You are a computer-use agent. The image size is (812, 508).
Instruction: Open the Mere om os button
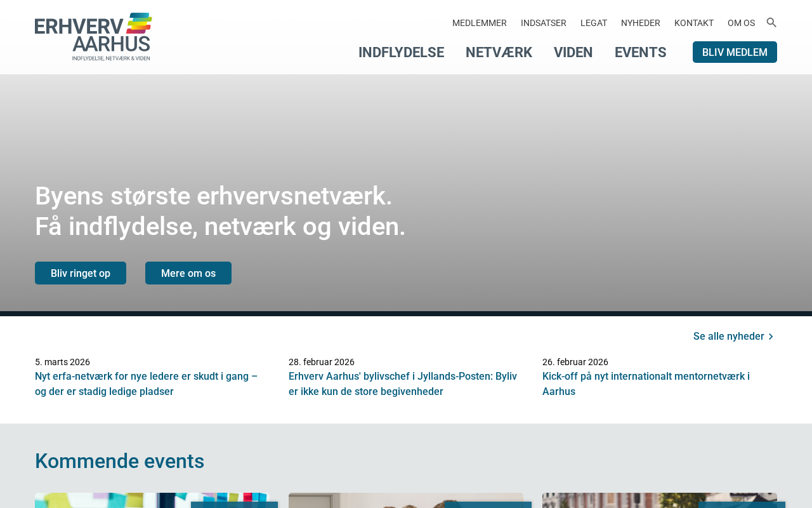(x=188, y=273)
